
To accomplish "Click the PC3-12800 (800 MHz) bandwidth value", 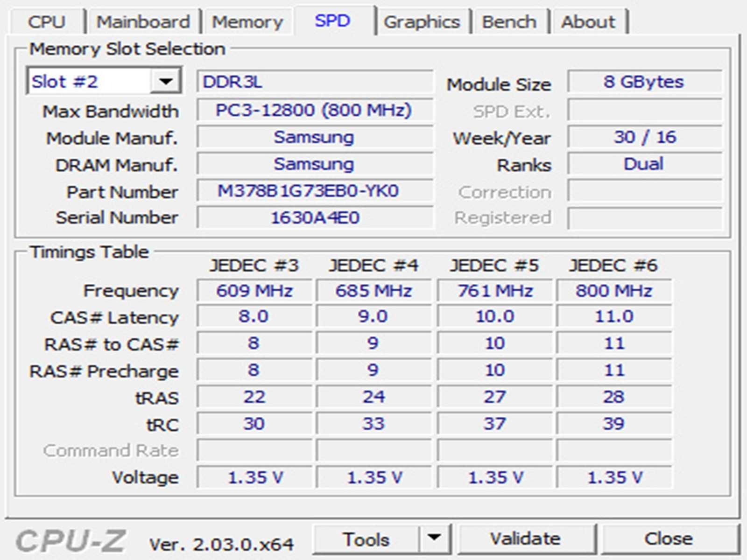I will pos(315,110).
